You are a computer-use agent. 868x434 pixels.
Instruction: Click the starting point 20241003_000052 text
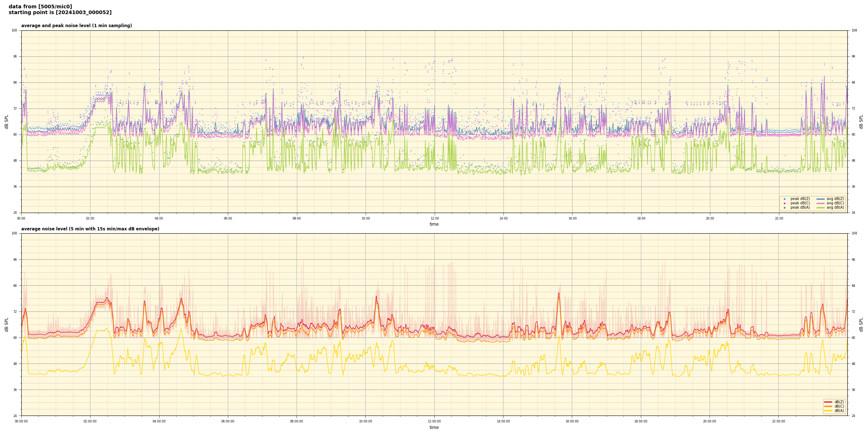60,13
